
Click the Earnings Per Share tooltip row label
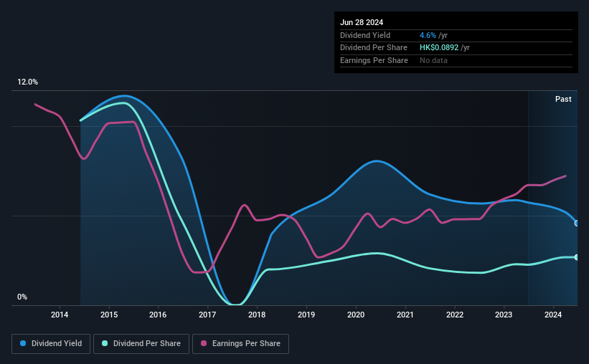tap(374, 60)
